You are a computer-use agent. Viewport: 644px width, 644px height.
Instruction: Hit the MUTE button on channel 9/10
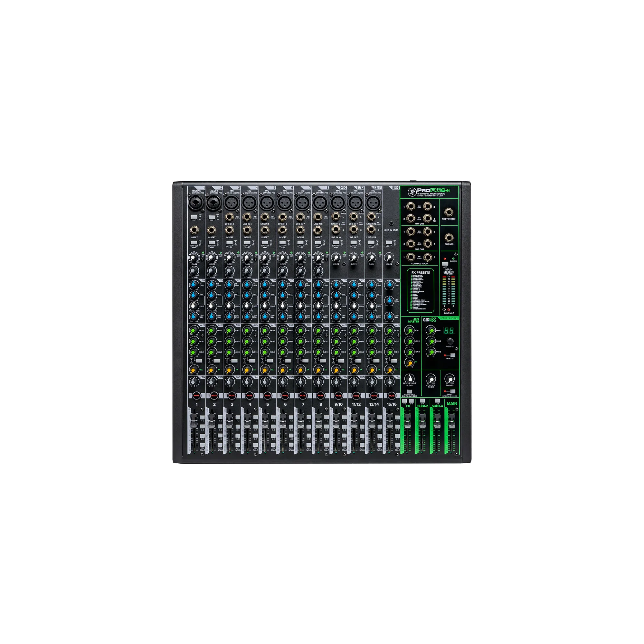(x=338, y=396)
